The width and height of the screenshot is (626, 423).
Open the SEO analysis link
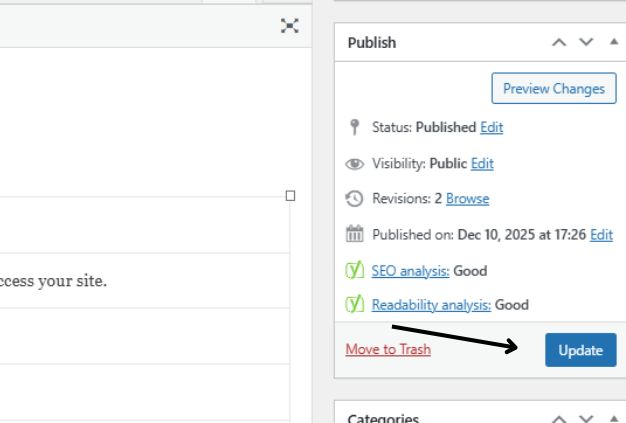coord(410,270)
